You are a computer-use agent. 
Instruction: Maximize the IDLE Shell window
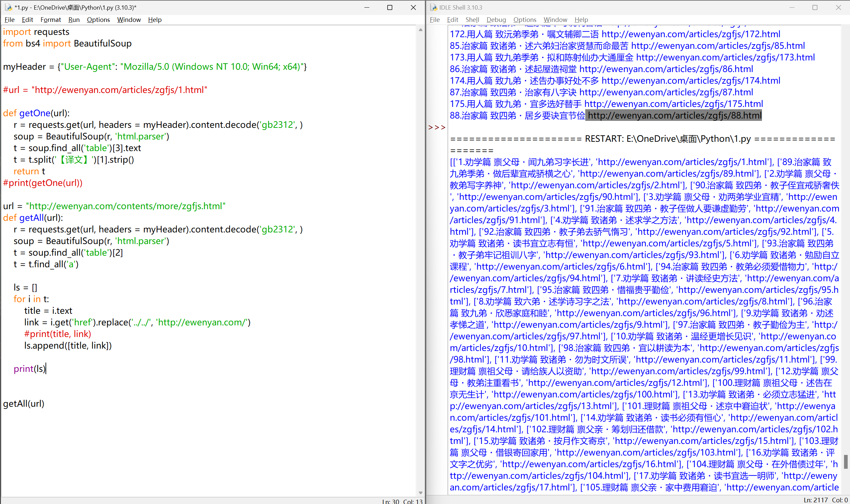point(815,7)
